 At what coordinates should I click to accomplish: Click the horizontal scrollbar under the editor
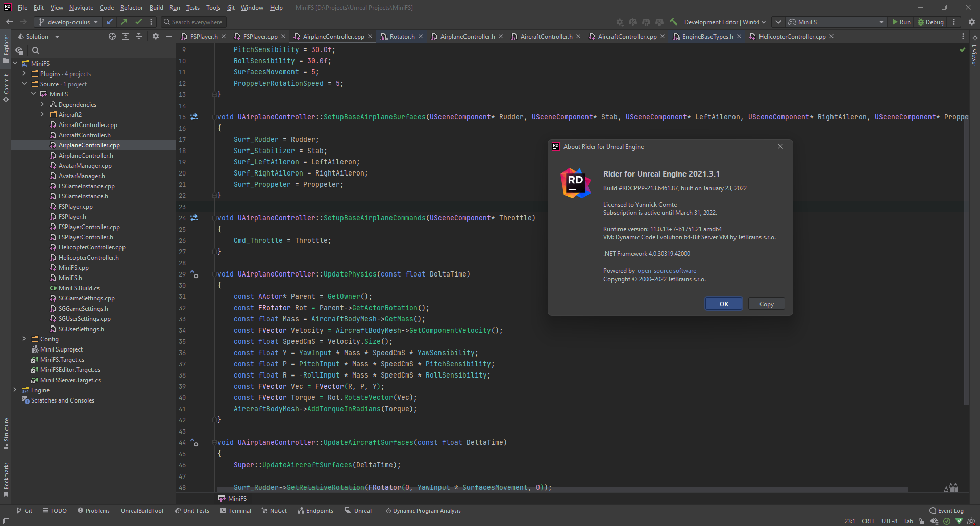pos(562,490)
